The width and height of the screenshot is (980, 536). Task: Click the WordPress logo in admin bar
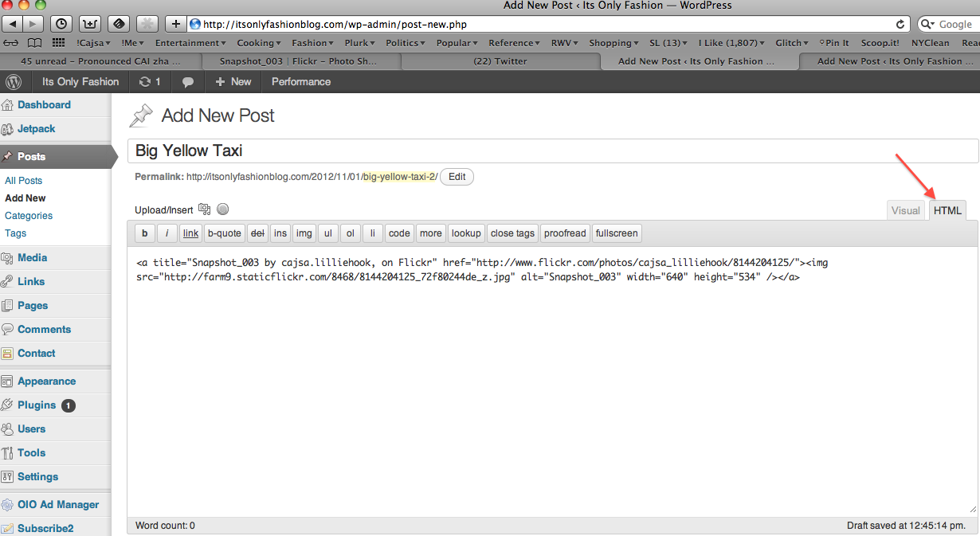[14, 81]
